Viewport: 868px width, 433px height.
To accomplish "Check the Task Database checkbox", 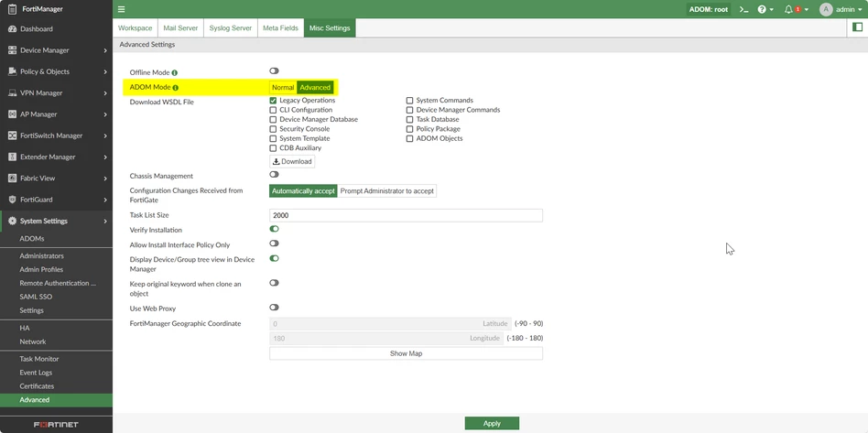I will (x=409, y=120).
